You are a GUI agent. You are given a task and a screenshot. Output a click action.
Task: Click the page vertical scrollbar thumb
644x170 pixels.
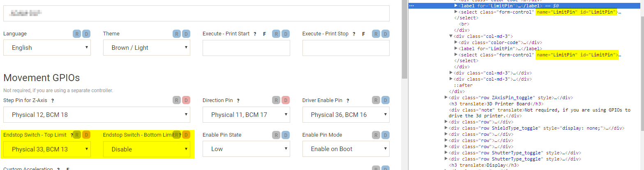(405, 39)
